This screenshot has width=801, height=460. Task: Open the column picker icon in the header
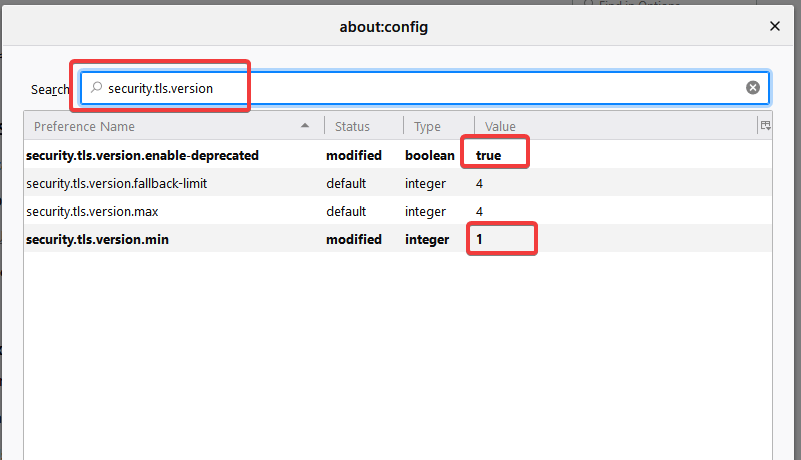pos(765,126)
